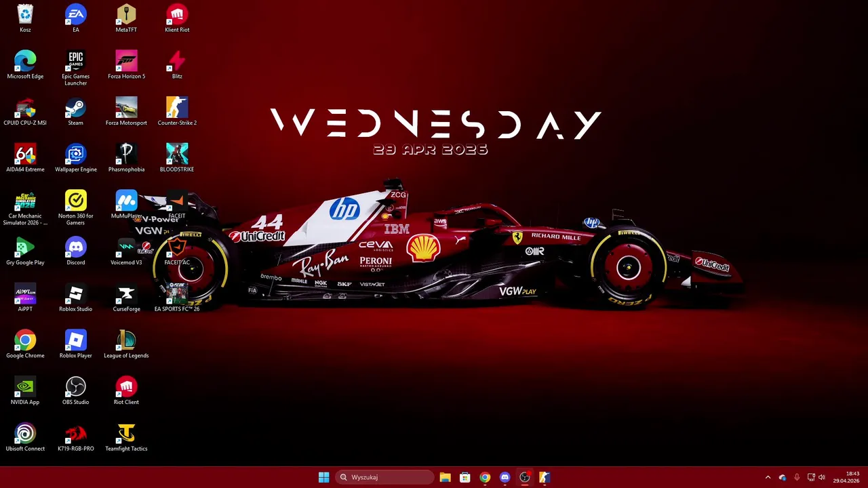Select the Norton 360 for Gamers icon
This screenshot has height=488, width=868.
[x=75, y=208]
